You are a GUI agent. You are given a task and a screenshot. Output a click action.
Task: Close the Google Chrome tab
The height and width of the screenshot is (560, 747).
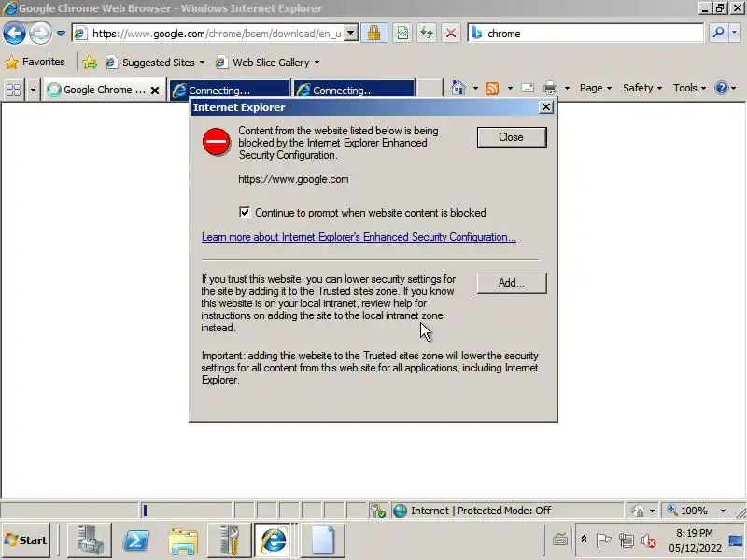tap(155, 90)
